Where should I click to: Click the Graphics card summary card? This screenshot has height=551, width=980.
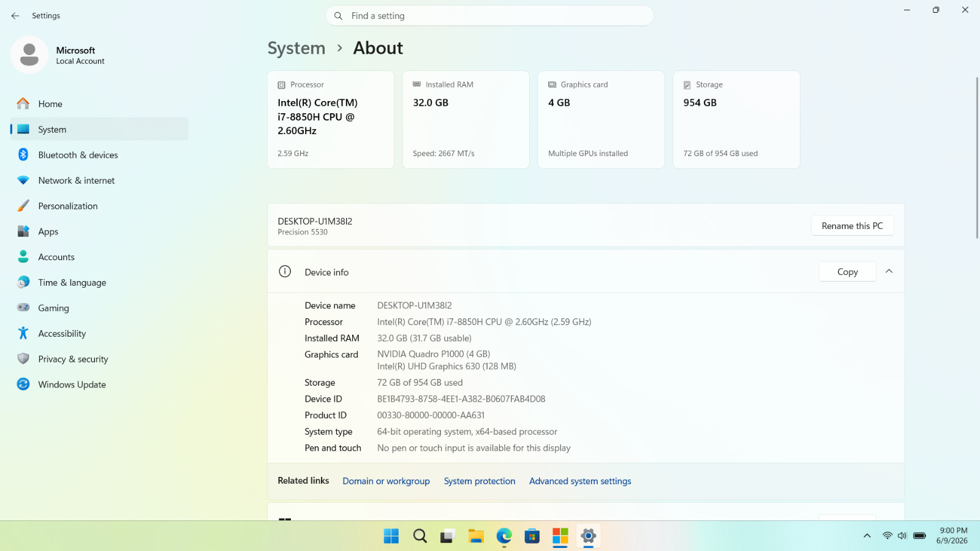click(x=601, y=119)
